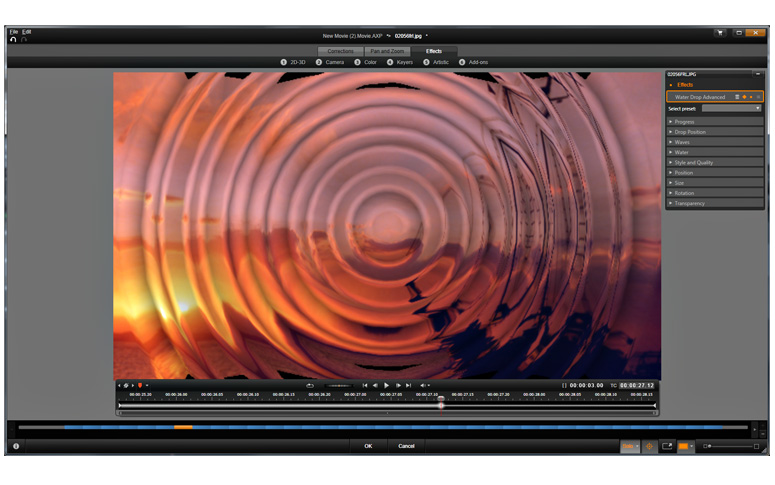775x485 pixels.
Task: Switch to the Pan and Zoom tab
Action: point(386,51)
